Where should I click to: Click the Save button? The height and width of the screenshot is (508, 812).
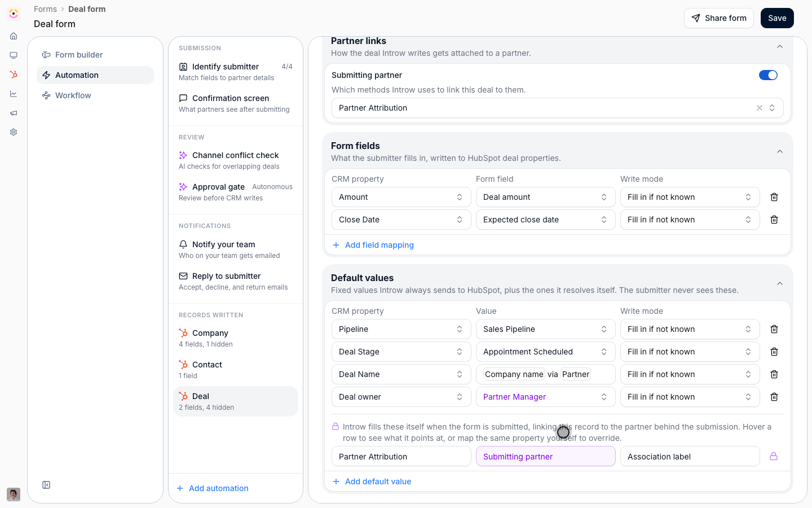777,18
